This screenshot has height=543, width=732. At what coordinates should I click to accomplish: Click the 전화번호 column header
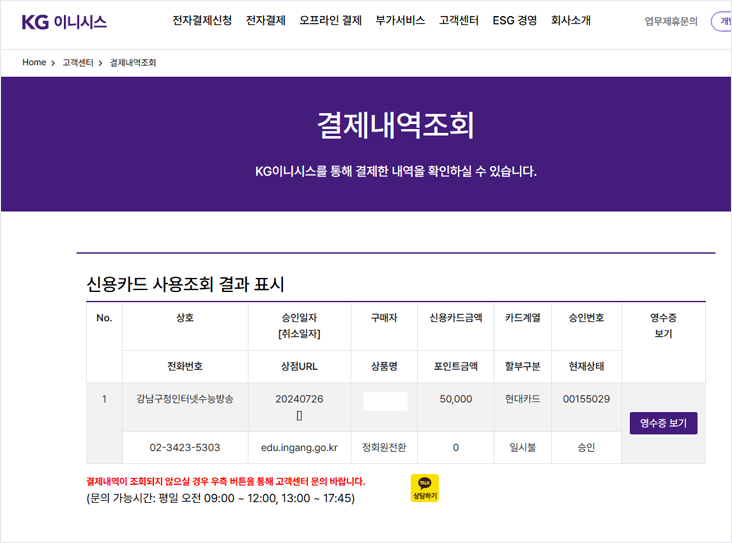(185, 367)
